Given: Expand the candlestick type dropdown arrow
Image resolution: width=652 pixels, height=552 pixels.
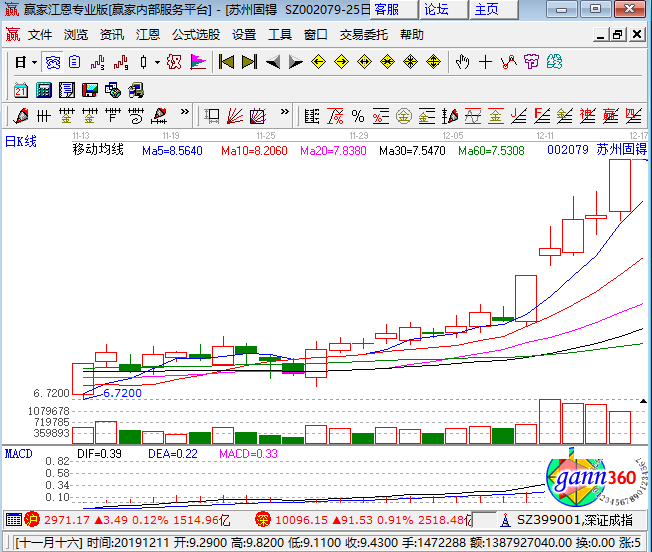Looking at the screenshot, I should (x=157, y=63).
